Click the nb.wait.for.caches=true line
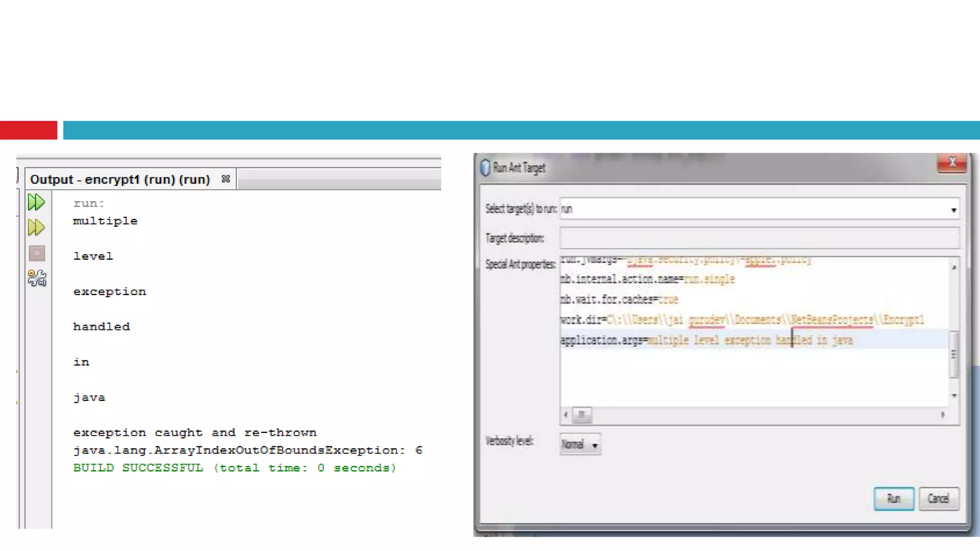 coord(619,299)
